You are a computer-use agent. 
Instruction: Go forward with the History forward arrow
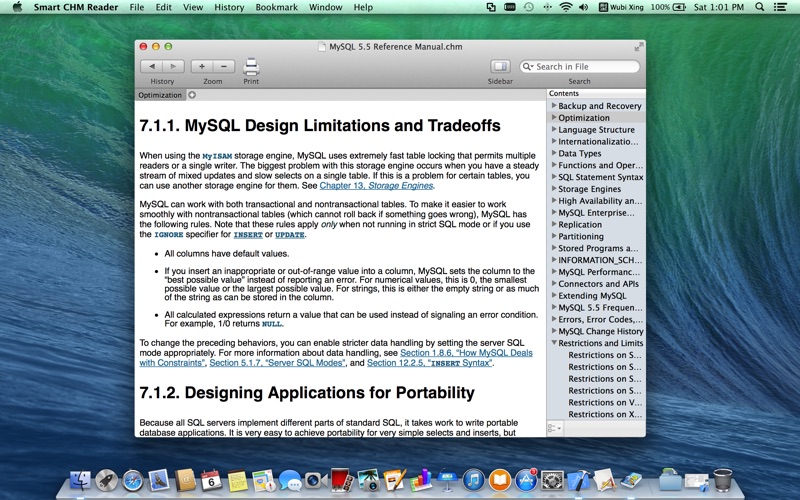pyautogui.click(x=173, y=66)
